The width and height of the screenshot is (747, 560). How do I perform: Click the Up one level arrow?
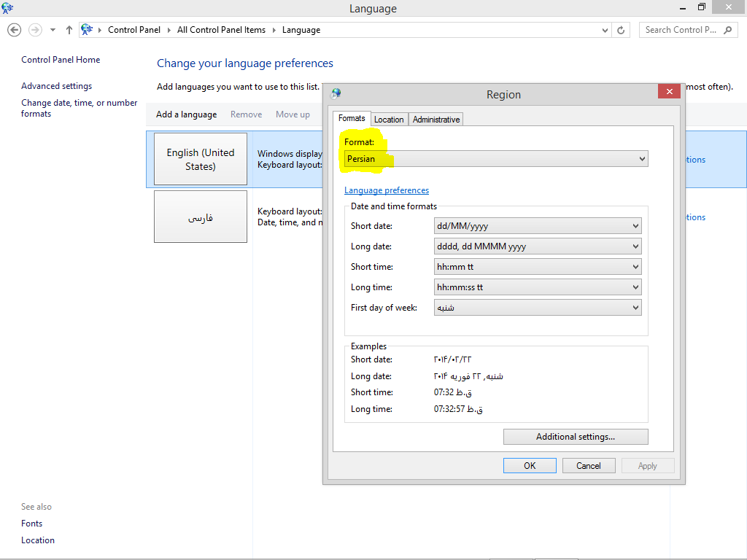tap(69, 30)
